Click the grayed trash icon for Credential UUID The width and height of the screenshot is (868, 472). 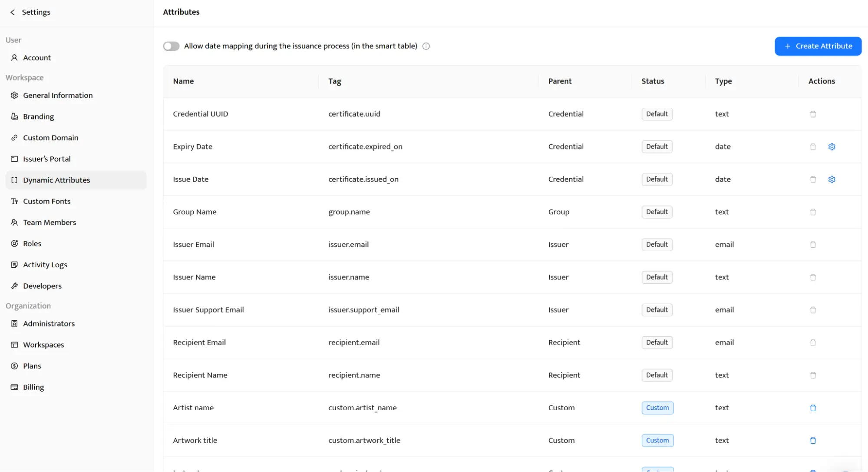point(813,114)
